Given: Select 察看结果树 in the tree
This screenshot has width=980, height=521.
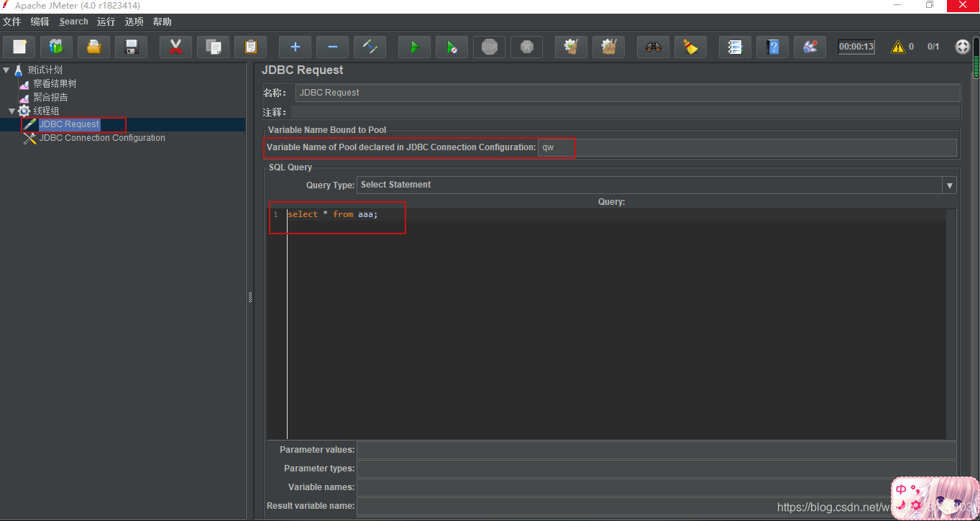Looking at the screenshot, I should click(55, 83).
